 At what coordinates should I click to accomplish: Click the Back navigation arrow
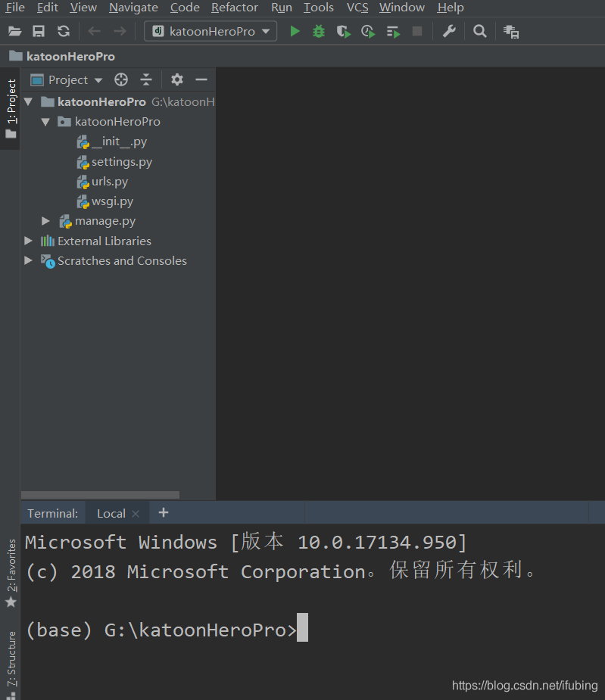tap(94, 31)
